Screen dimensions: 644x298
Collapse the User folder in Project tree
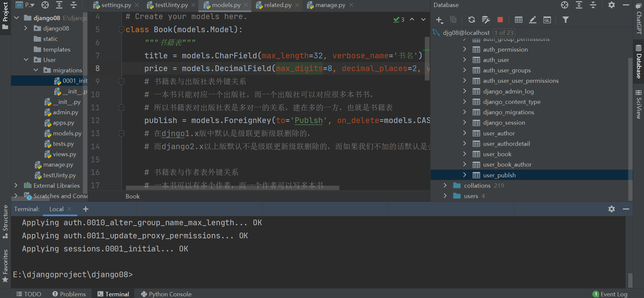26,60
